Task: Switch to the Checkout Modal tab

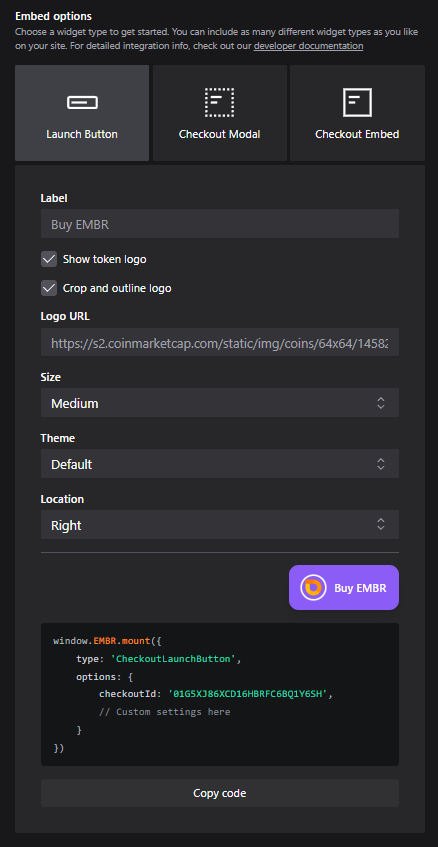Action: (x=220, y=113)
